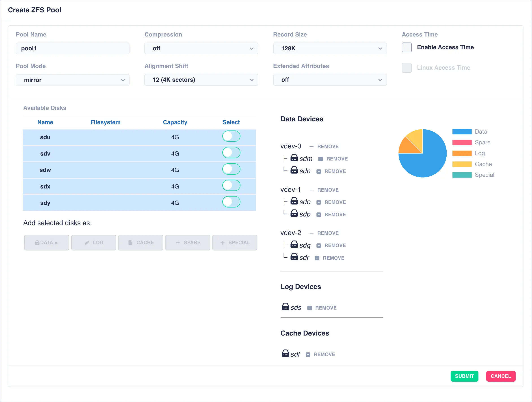Toggle the select switch for disk sdx
532x402 pixels.
(x=231, y=186)
